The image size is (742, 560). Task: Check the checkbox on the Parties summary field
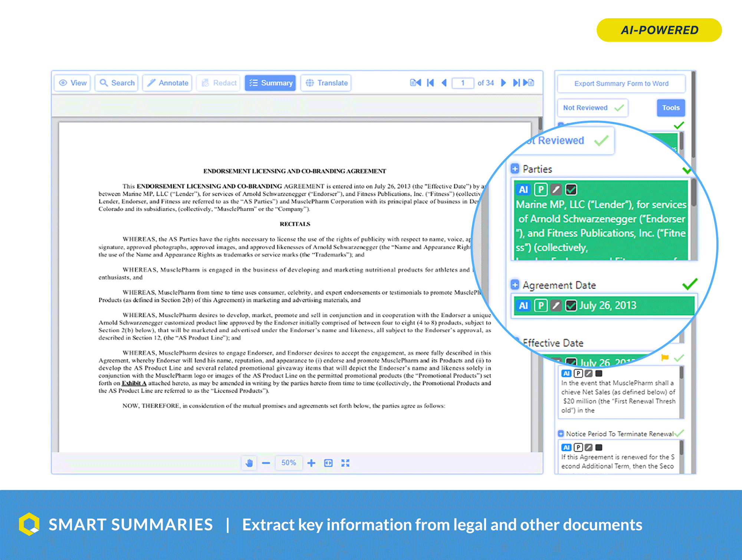click(x=571, y=189)
